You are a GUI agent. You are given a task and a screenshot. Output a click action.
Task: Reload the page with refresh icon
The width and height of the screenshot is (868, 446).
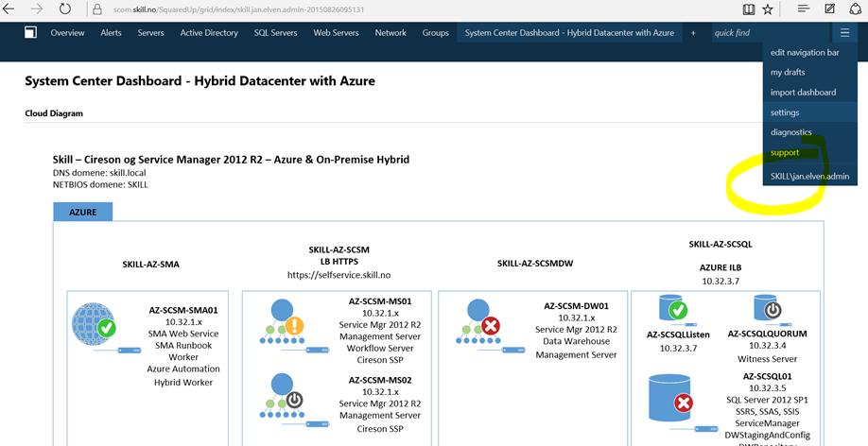pyautogui.click(x=65, y=9)
